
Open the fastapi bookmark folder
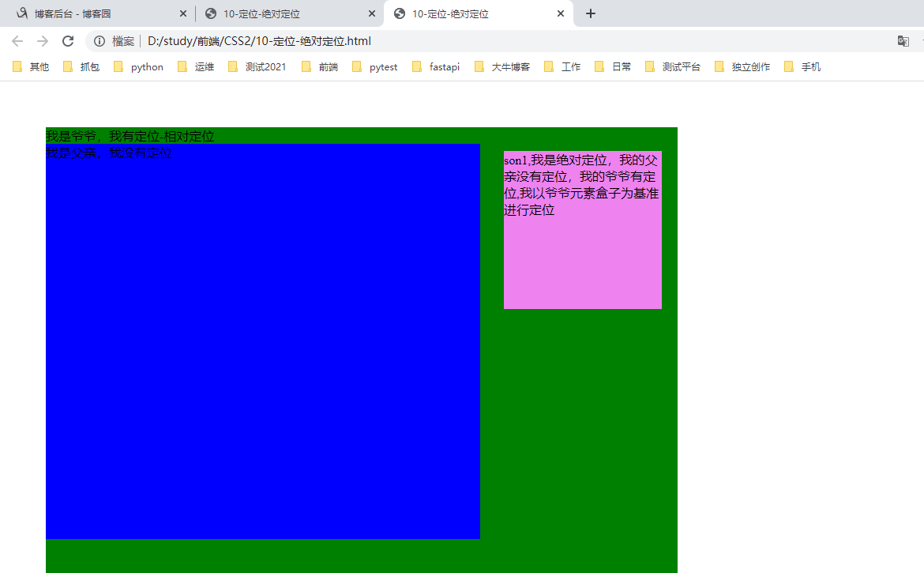pos(436,66)
